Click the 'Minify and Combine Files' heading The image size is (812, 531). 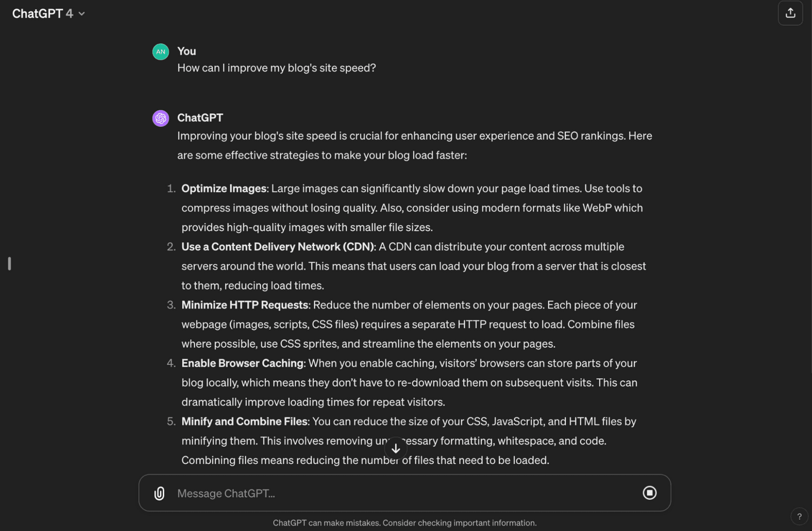[x=244, y=421]
